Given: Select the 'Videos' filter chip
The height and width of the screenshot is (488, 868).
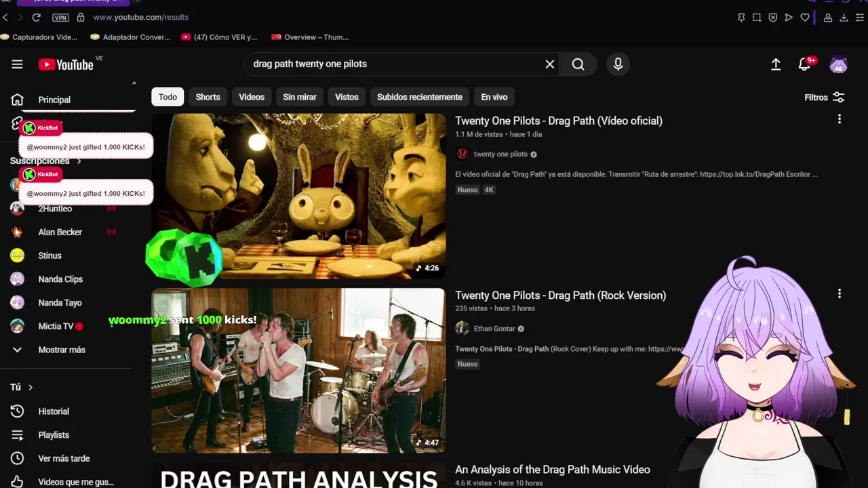Looking at the screenshot, I should 252,97.
